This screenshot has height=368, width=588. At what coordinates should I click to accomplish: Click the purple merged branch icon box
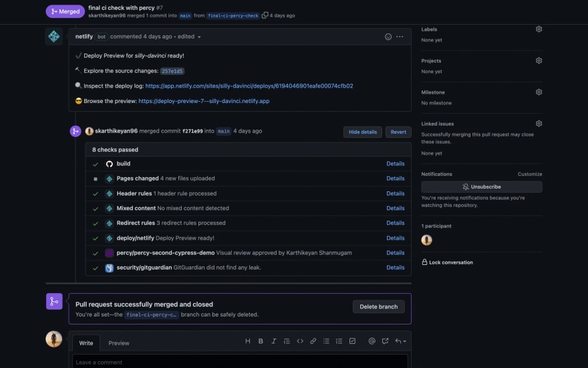click(x=54, y=302)
